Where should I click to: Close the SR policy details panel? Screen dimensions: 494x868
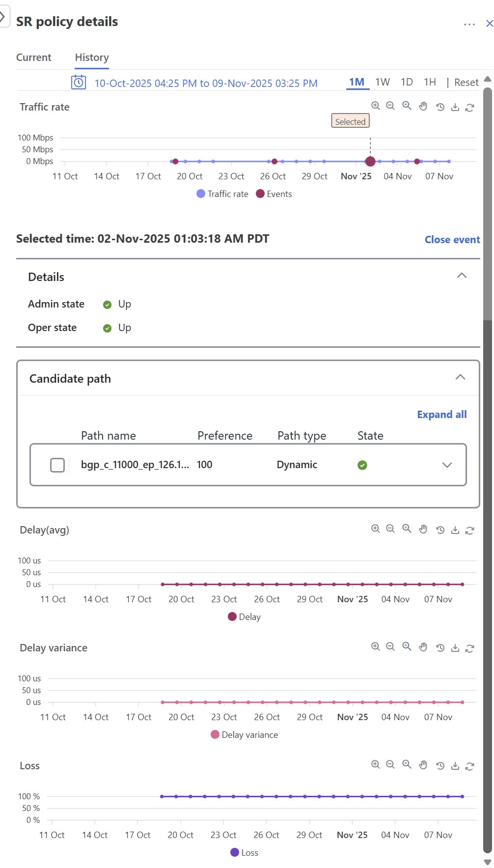(x=489, y=24)
